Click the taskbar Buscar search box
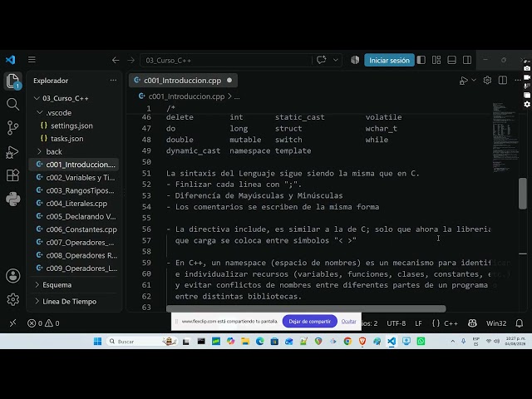This screenshot has height=399, width=532. tap(142, 342)
